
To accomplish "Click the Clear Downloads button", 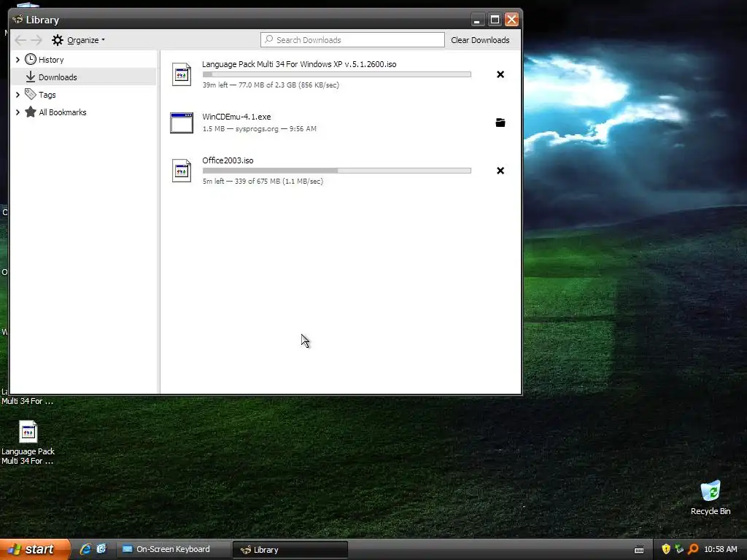I will click(480, 40).
